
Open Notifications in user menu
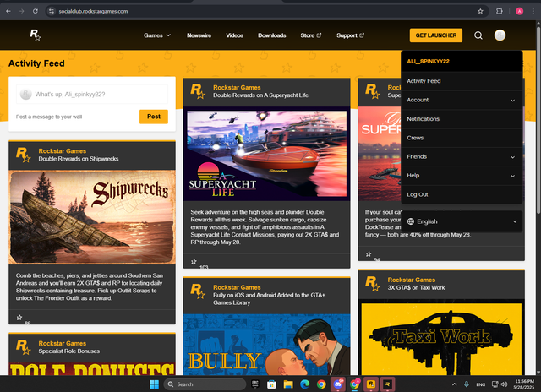point(462,119)
